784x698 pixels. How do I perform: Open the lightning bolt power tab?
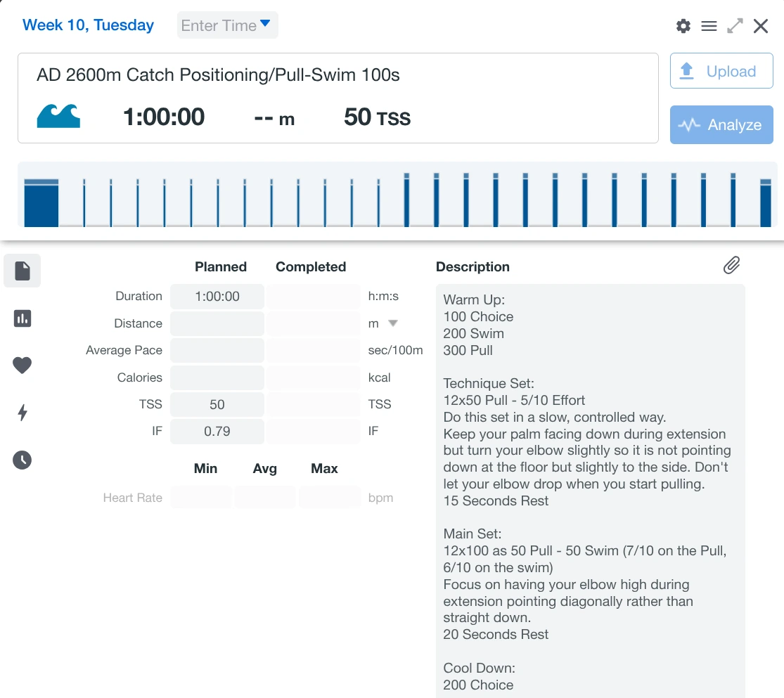click(x=23, y=413)
